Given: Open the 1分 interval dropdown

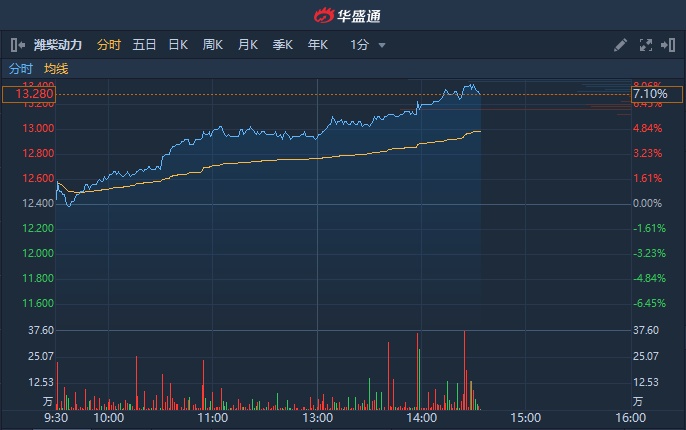Looking at the screenshot, I should 368,45.
